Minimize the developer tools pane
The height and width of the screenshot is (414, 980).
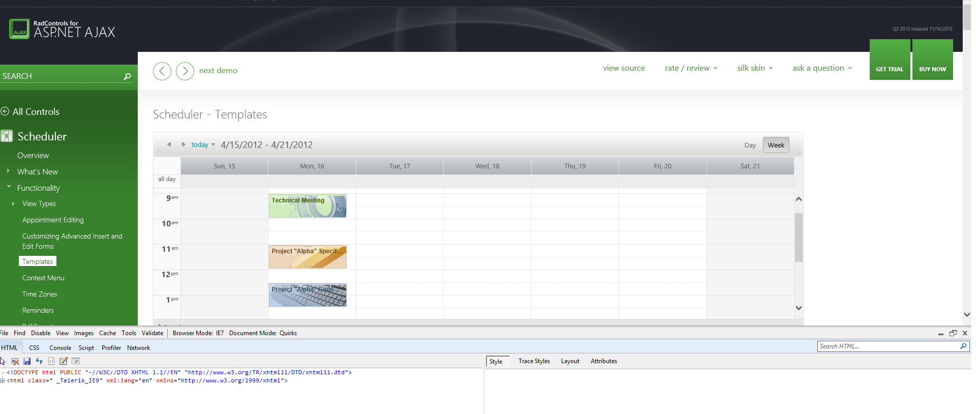tap(941, 334)
